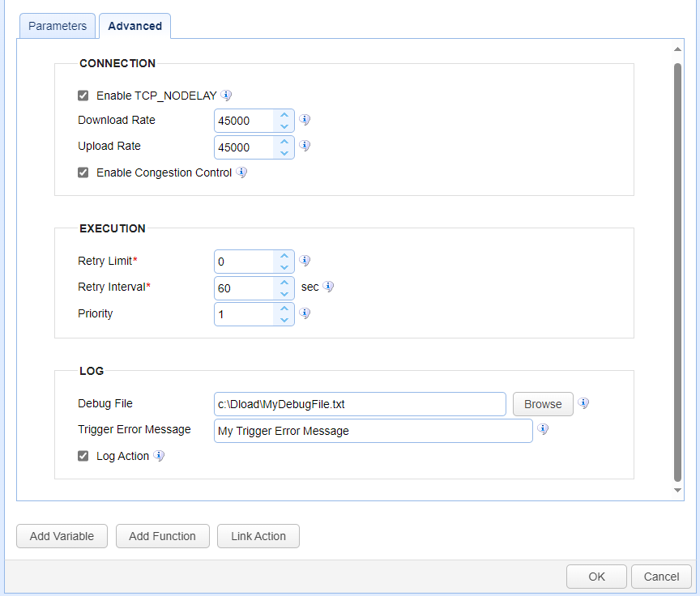This screenshot has height=596, width=700.
Task: Click info icon beside Debug File Browse
Action: [583, 403]
